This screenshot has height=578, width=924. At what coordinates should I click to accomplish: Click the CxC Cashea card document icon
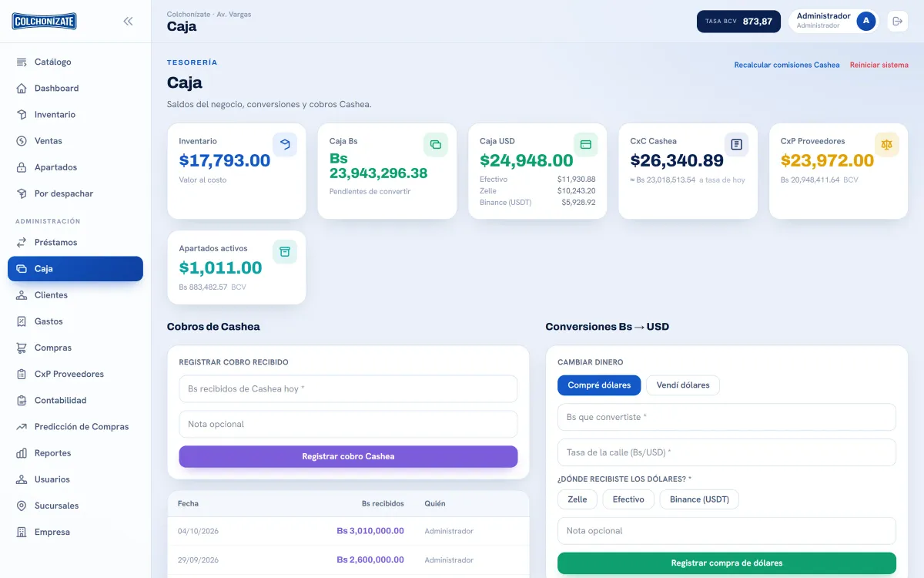736,144
